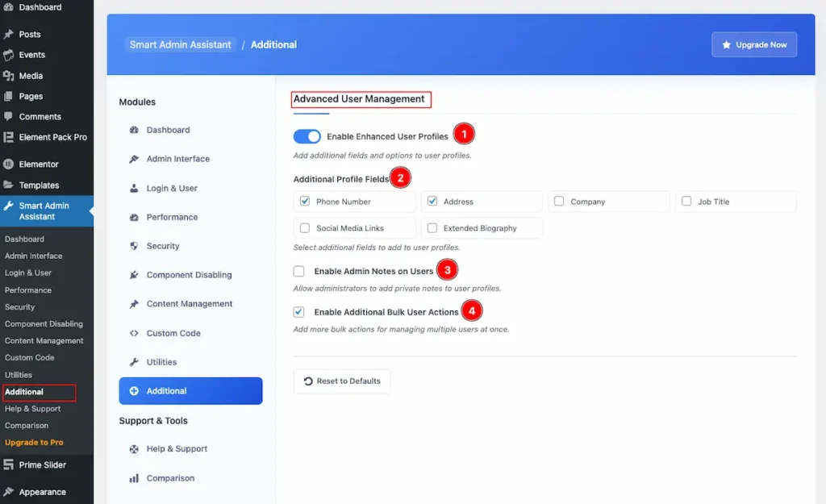Check the Job Title profile field

pos(686,201)
